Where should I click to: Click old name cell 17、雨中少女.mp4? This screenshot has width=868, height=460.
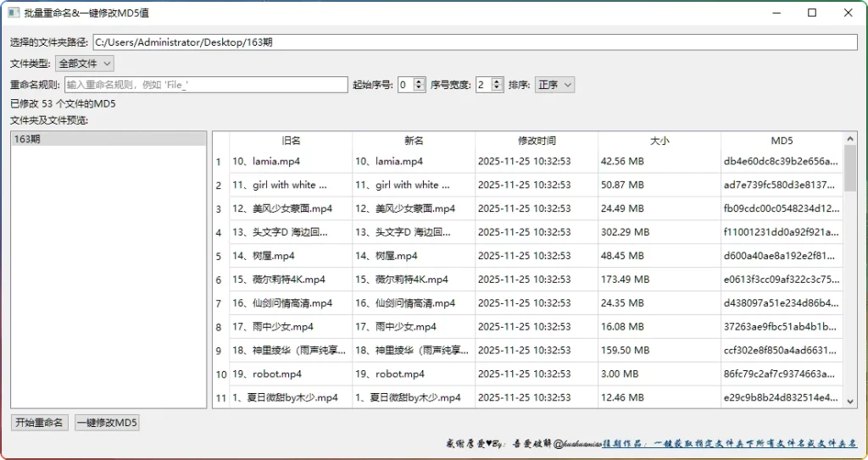[x=292, y=327]
